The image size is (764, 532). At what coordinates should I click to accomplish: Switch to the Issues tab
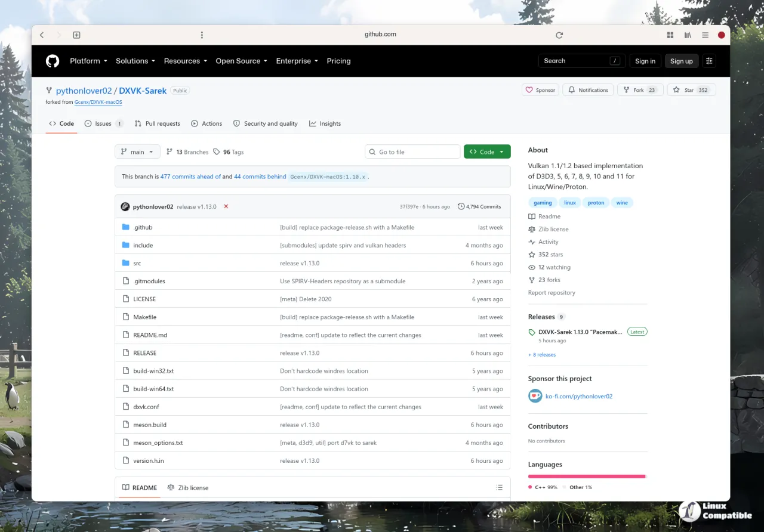click(x=104, y=123)
